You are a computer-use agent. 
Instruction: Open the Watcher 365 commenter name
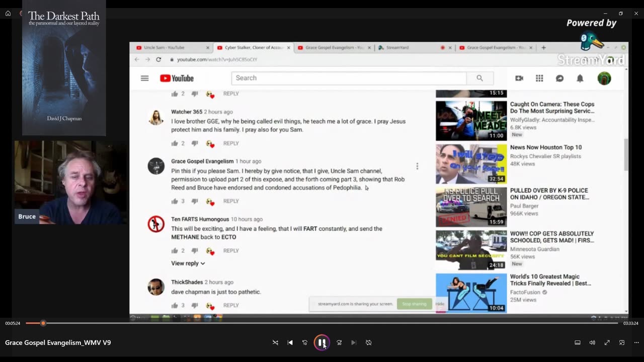click(x=187, y=112)
